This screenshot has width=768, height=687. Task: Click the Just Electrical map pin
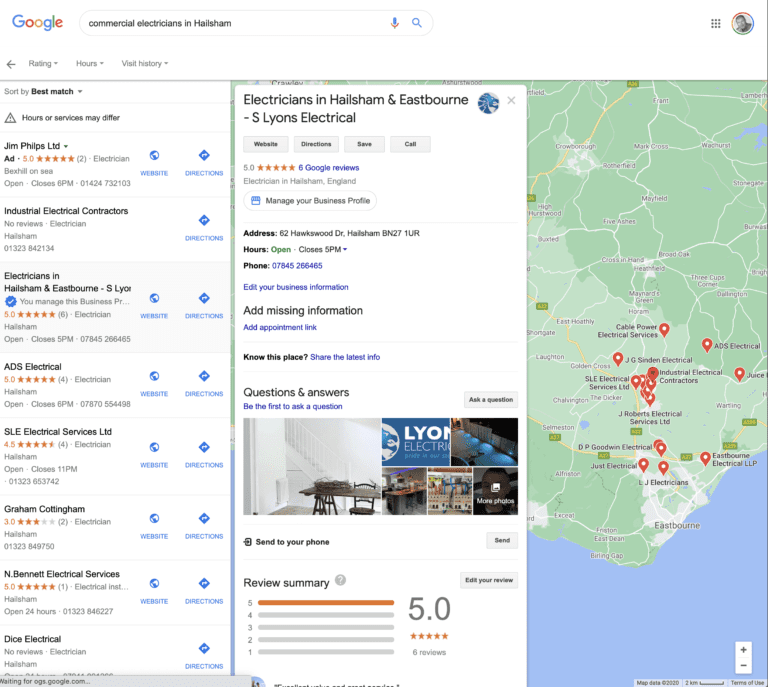[644, 465]
